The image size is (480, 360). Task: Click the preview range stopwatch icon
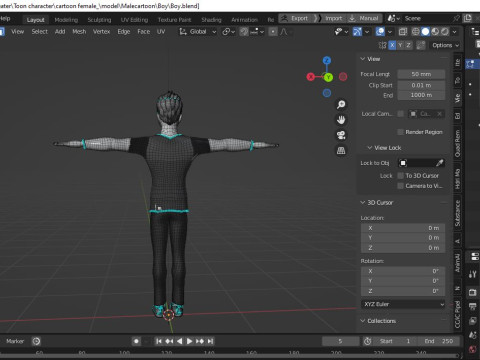(368, 341)
